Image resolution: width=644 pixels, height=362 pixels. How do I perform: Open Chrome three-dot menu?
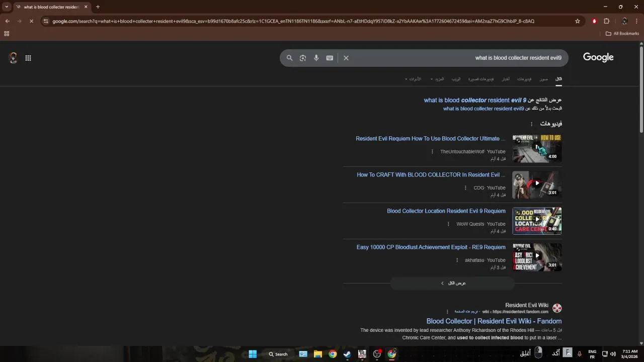coord(637,21)
